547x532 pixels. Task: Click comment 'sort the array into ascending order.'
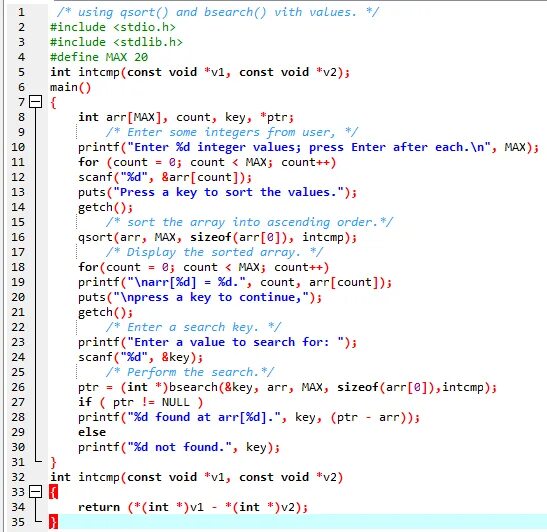click(x=249, y=222)
